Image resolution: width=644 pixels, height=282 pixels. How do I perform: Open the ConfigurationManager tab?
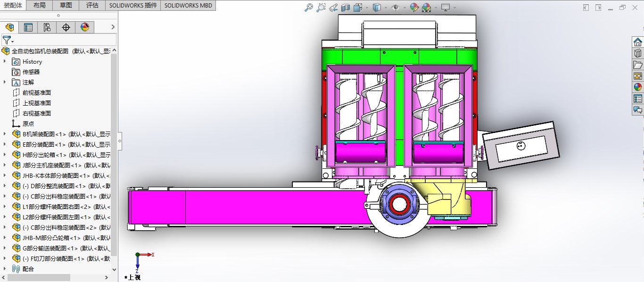(x=47, y=27)
